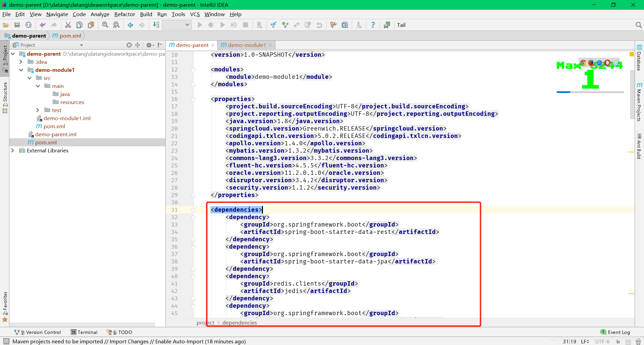Image resolution: width=644 pixels, height=345 pixels.
Task: Navigate back with the blue arrow icon
Action: point(130,25)
